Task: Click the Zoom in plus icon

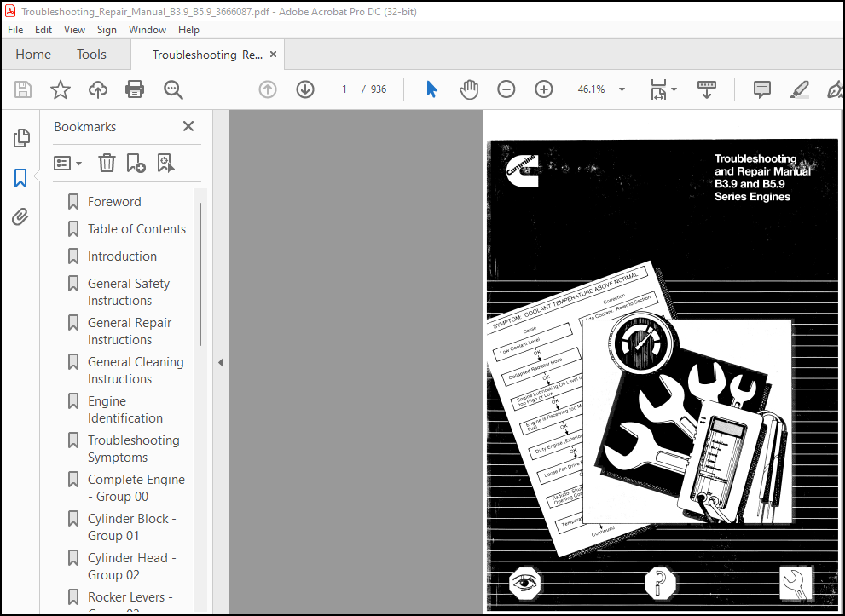Action: [x=544, y=89]
